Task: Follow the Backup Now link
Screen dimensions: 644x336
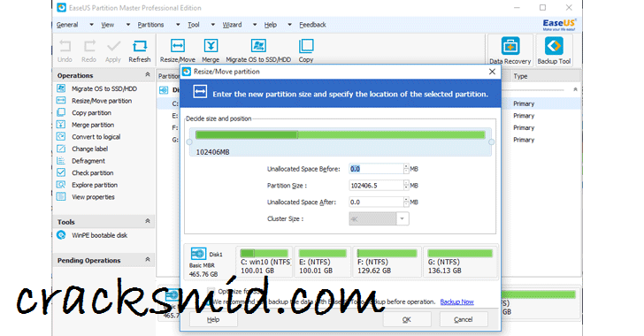Action: tap(456, 302)
